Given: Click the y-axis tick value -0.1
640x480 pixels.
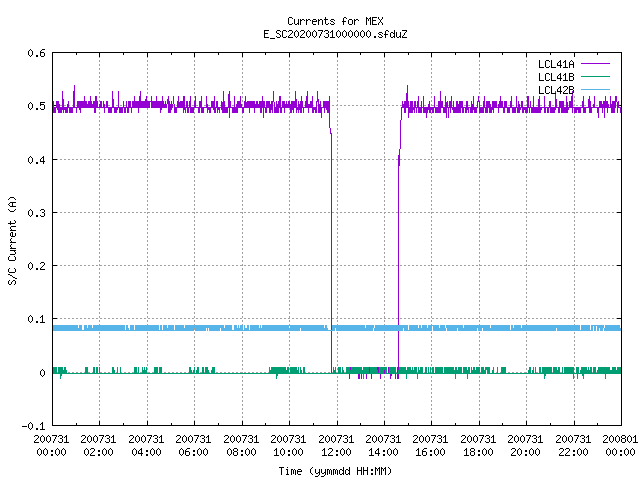Looking at the screenshot, I should 34,426.
